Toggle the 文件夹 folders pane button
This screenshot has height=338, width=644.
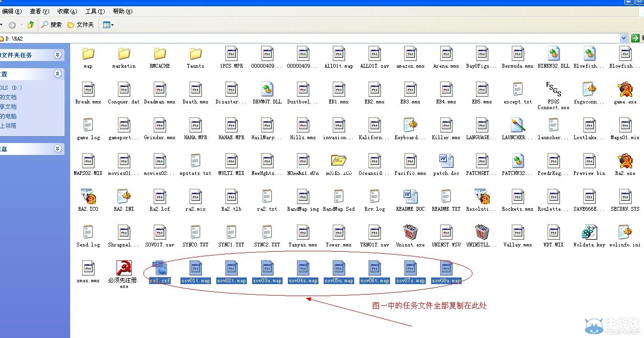tap(81, 24)
